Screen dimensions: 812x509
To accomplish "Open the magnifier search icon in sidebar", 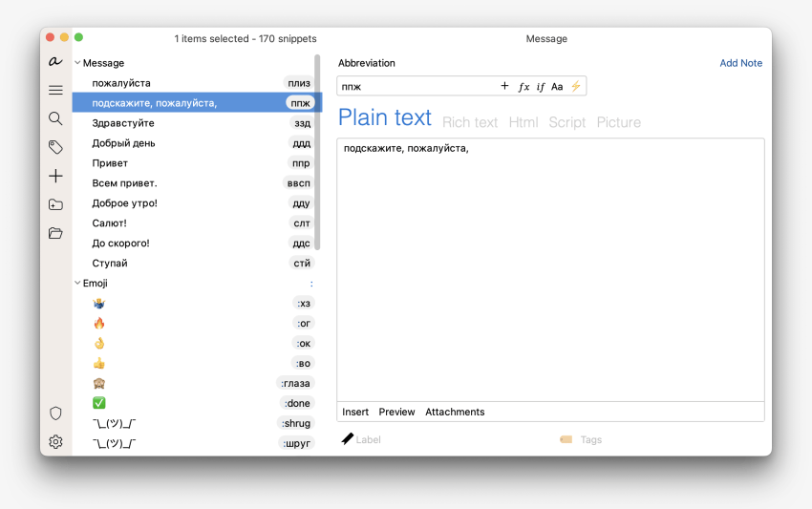I will coord(55,118).
